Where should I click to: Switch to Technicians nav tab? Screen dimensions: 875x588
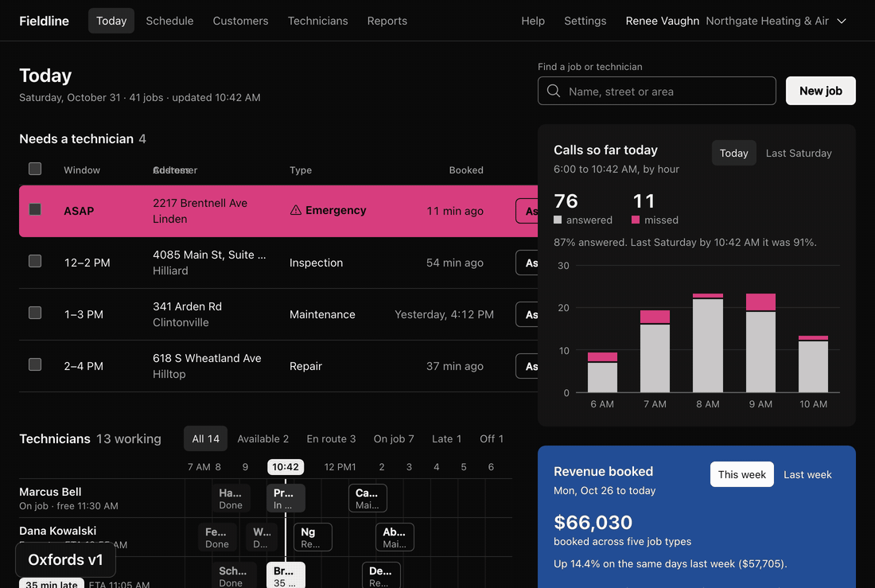(x=317, y=21)
